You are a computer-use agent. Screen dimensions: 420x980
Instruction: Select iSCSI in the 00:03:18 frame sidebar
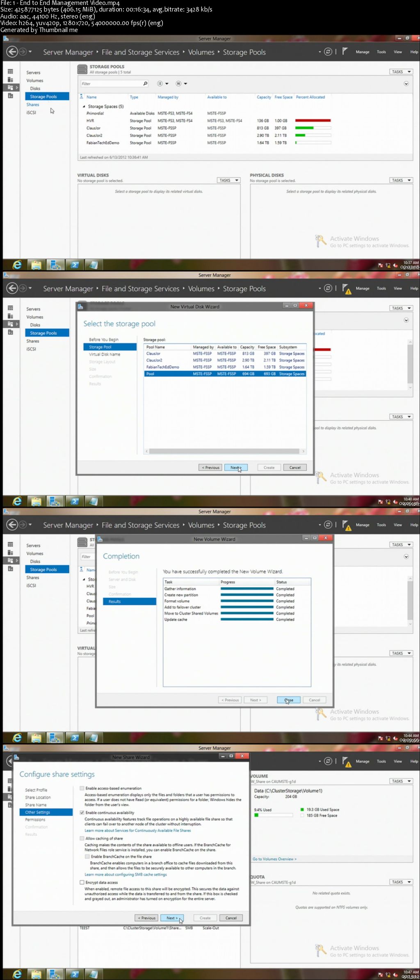(x=31, y=112)
